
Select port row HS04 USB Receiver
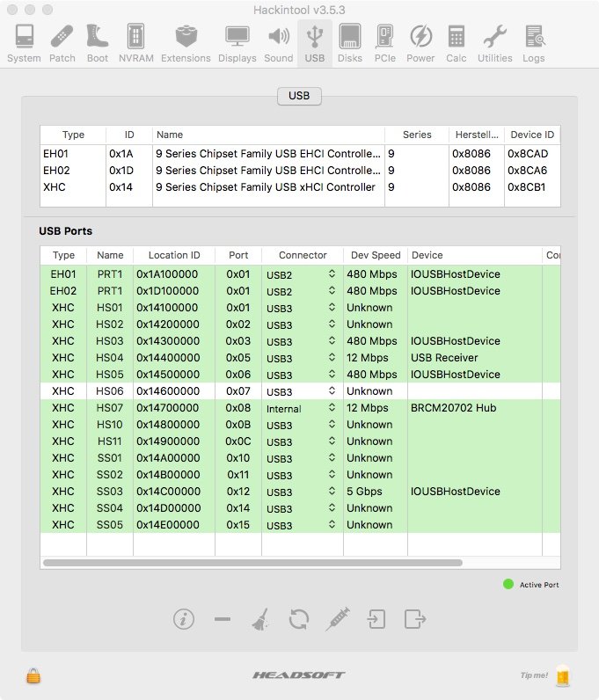(x=300, y=358)
